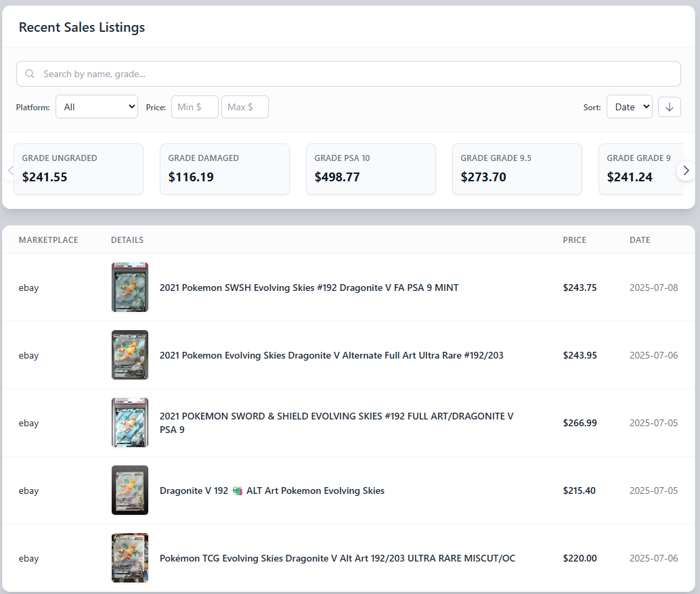
Task: Click date 2025-07-05 in the $215.40 row
Action: [653, 491]
